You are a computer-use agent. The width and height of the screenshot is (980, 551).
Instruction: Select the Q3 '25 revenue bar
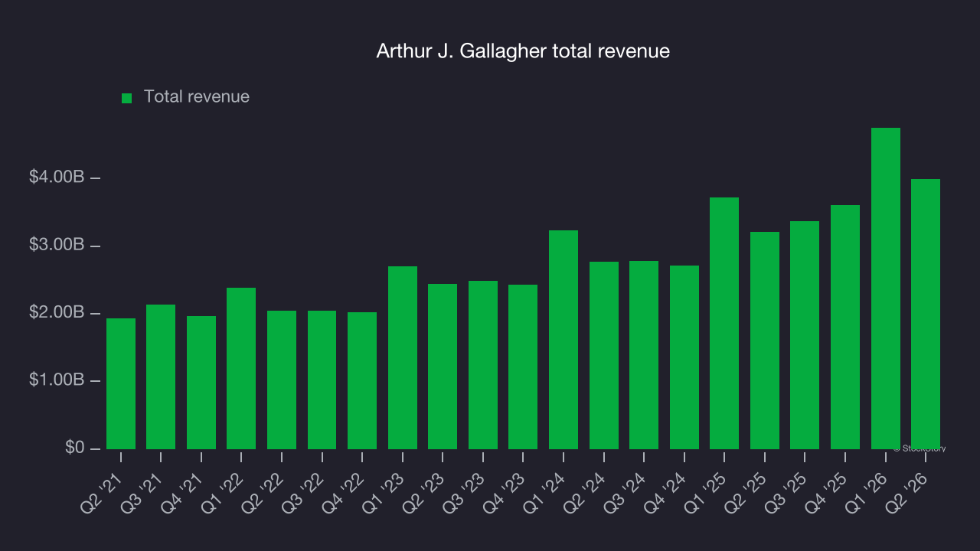point(805,335)
